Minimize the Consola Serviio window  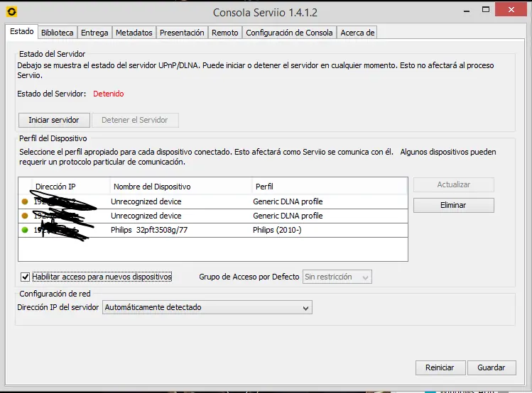pos(467,11)
